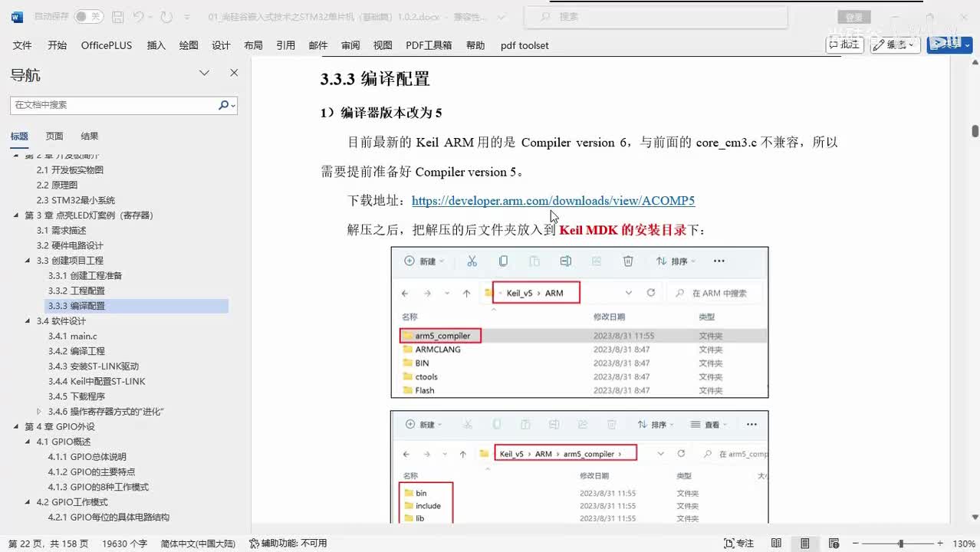
Task: Click the search box in the title bar
Action: point(656,17)
